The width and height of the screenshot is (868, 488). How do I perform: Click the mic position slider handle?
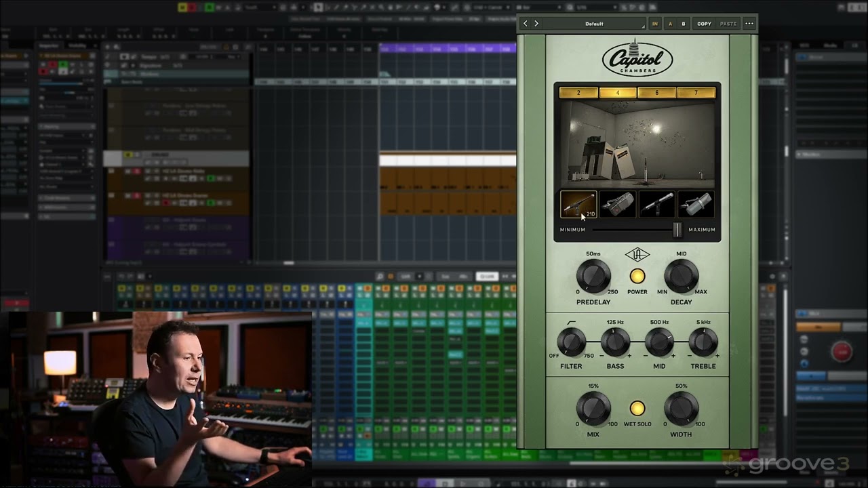click(x=677, y=230)
